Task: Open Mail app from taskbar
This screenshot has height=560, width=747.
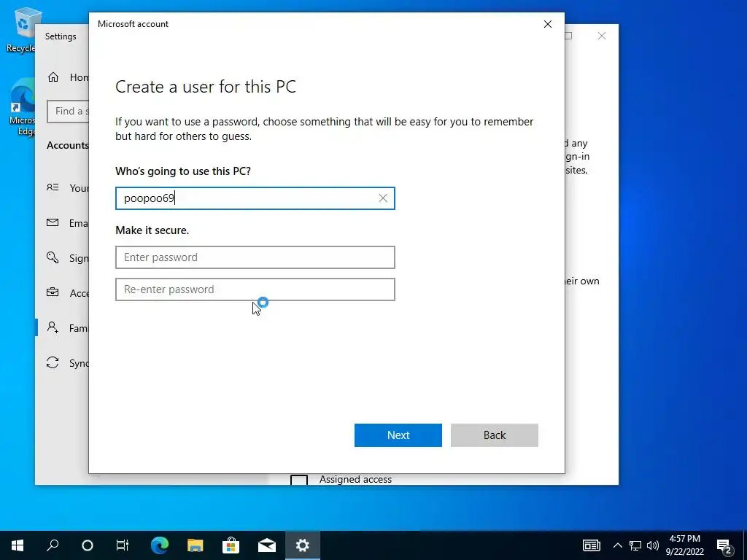Action: pyautogui.click(x=267, y=545)
